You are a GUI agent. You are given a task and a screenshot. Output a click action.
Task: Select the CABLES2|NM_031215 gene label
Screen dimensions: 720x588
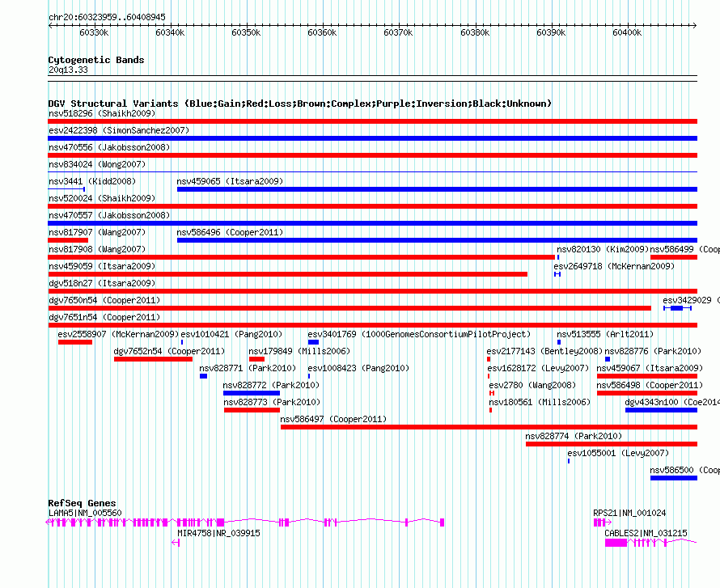click(646, 533)
